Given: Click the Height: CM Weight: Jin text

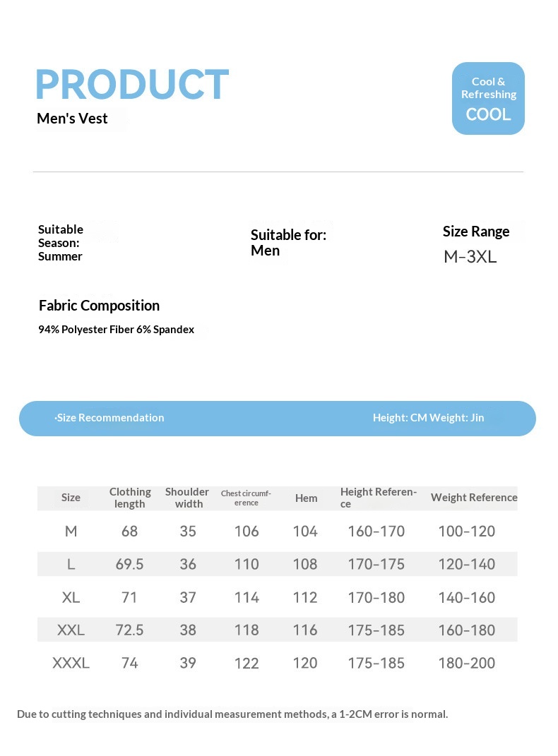Looking at the screenshot, I should click(428, 418).
